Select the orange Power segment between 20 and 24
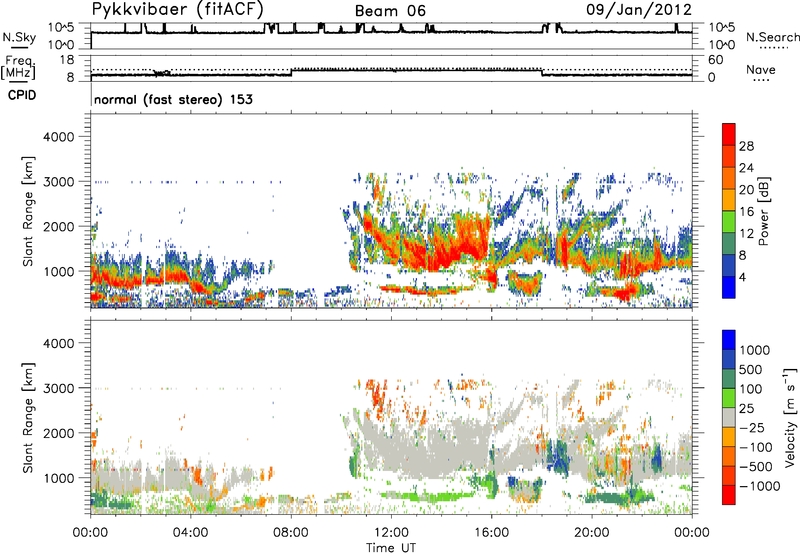The width and height of the screenshot is (800, 554). click(x=729, y=179)
